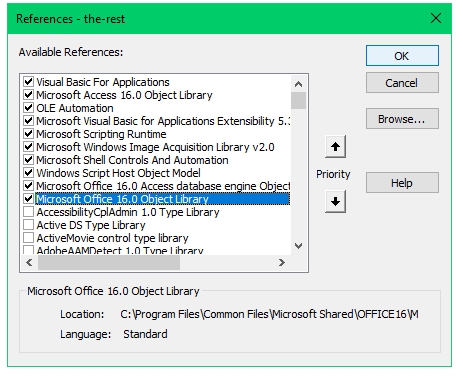Uncheck VBA Extensibility 5.3 checkbox
The width and height of the screenshot is (463, 376).
click(28, 121)
